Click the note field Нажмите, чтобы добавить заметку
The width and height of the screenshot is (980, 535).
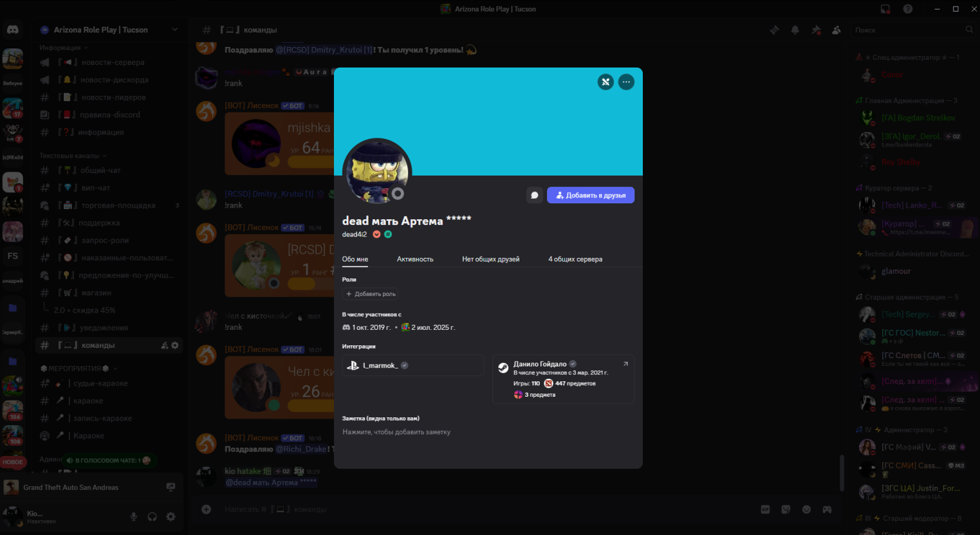click(x=396, y=432)
